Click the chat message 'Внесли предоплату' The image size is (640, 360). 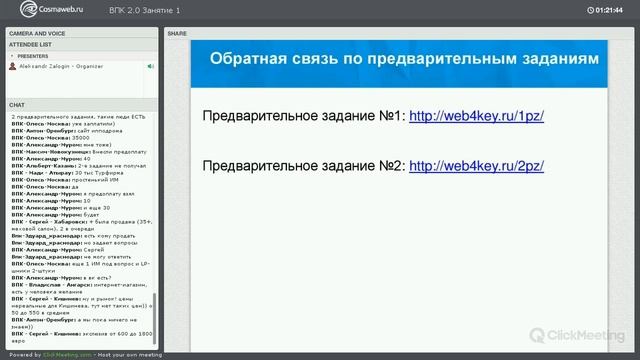(119, 152)
